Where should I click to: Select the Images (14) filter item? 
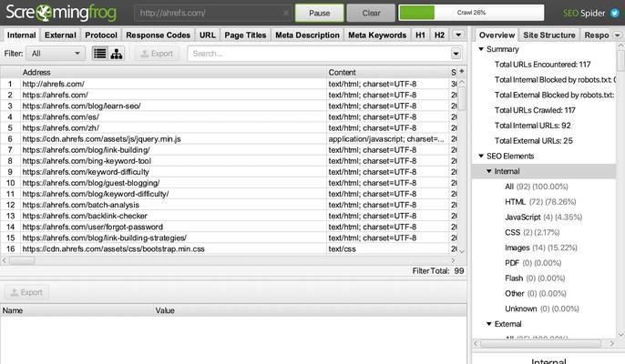click(541, 248)
